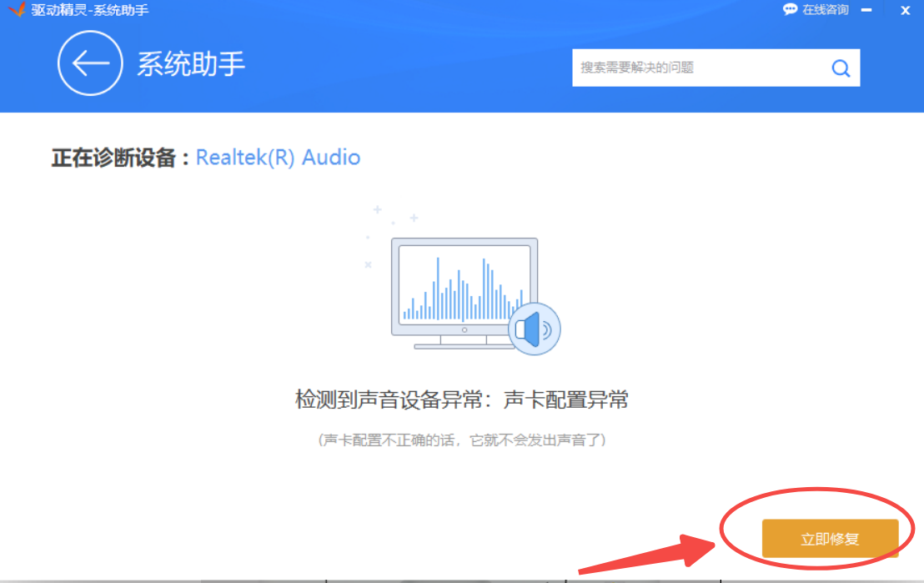Focus the 搜索需要解决的问题 search box
This screenshot has width=924, height=583.
coord(696,68)
